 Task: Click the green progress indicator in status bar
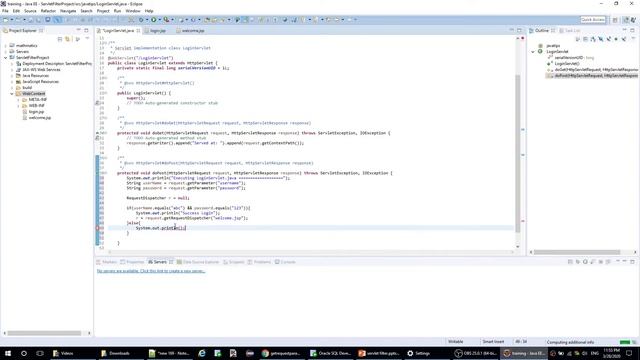click(624, 342)
